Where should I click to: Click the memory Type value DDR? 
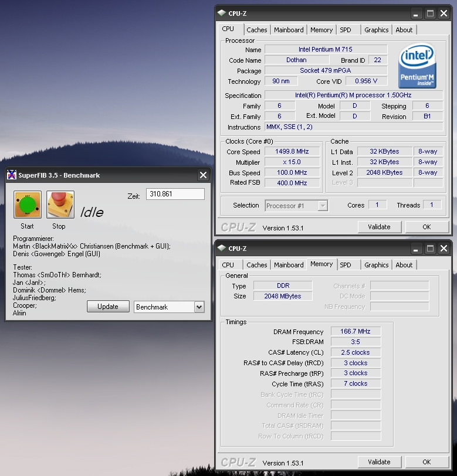[283, 285]
